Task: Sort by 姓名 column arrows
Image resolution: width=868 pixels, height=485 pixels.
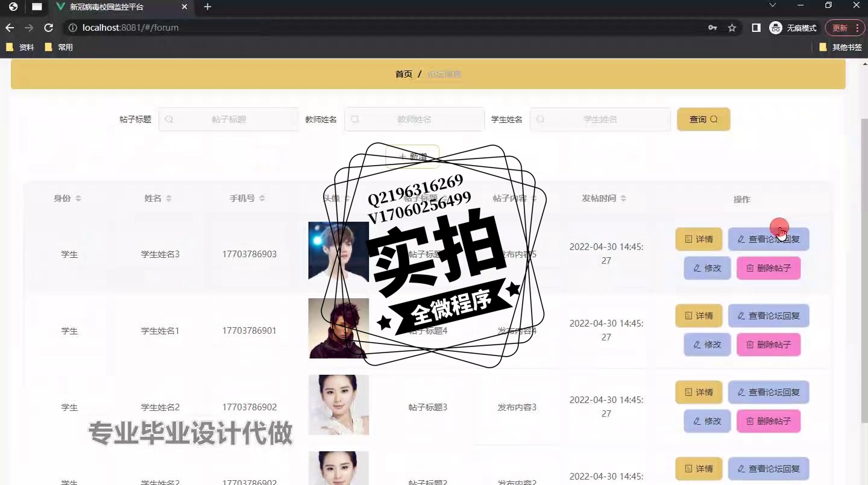Action: 169,198
